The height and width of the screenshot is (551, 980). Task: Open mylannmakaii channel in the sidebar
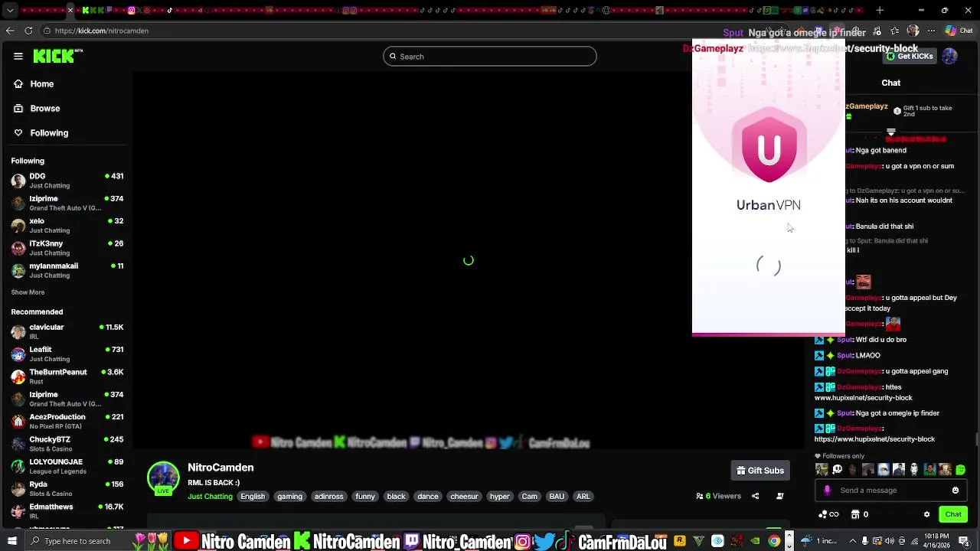tap(67, 270)
